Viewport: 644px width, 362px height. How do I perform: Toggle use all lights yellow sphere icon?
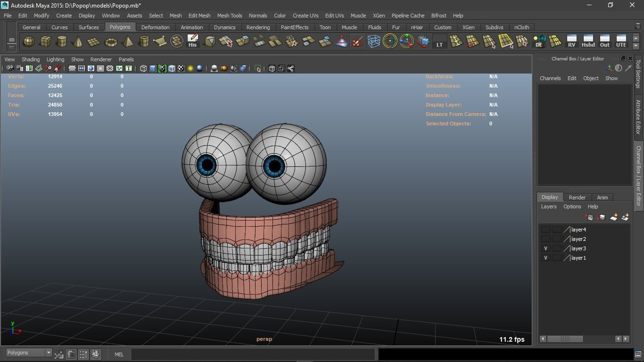pos(190,68)
